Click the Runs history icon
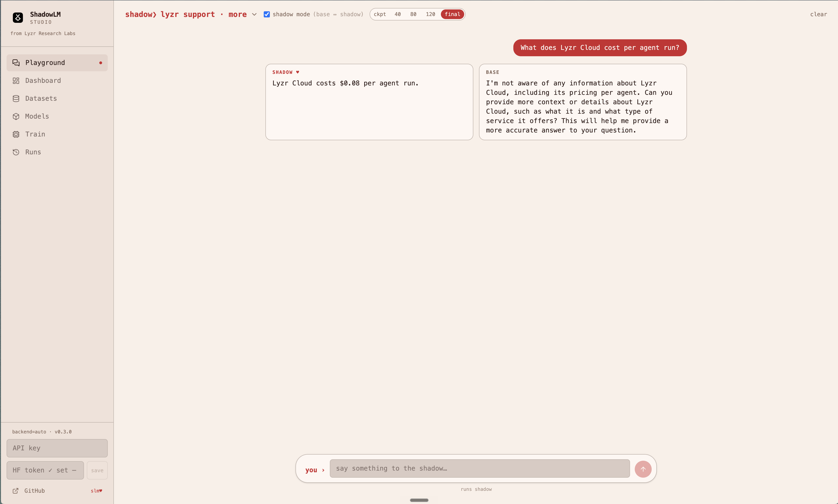The height and width of the screenshot is (504, 838). coord(16,152)
